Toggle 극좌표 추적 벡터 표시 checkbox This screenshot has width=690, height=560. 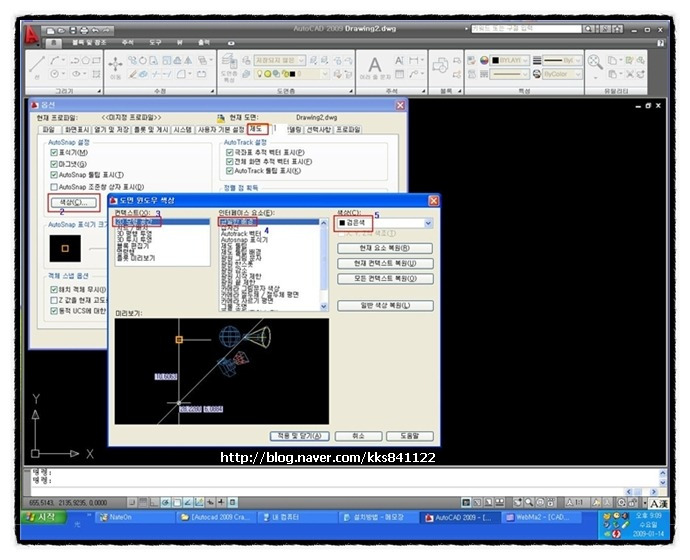click(229, 152)
